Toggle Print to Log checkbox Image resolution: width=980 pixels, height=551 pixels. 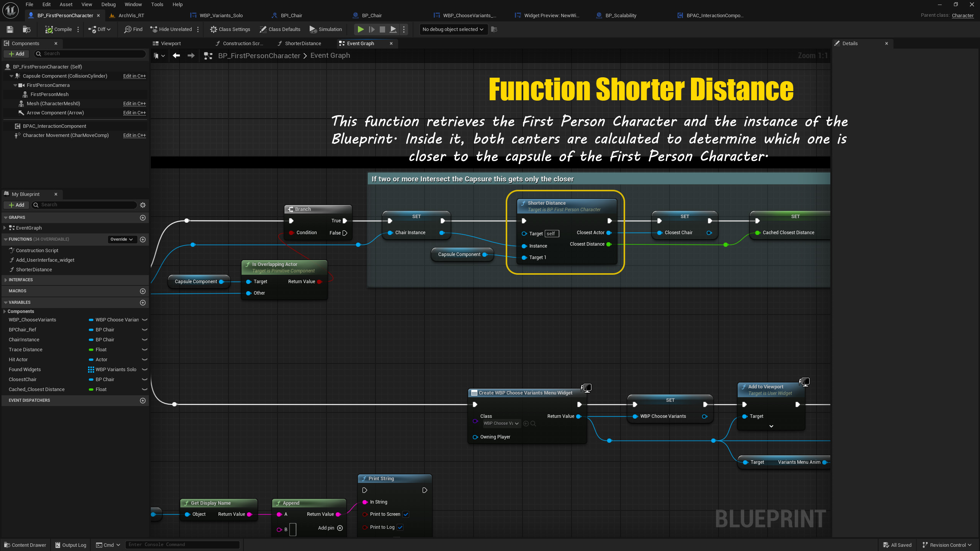click(x=400, y=527)
